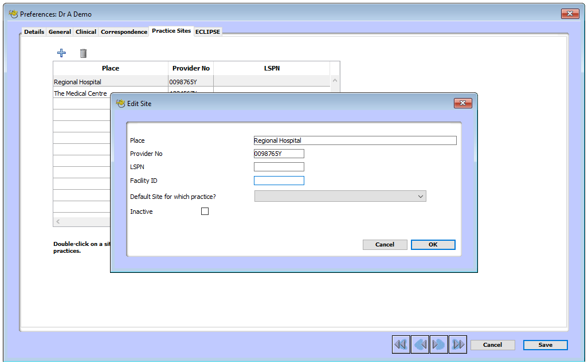The image size is (588, 364).
Task: Jump using the last record double-arrow icon
Action: 458,344
